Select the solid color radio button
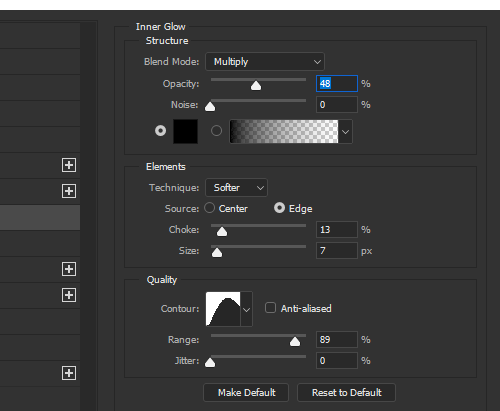The image size is (500, 411). 160,131
